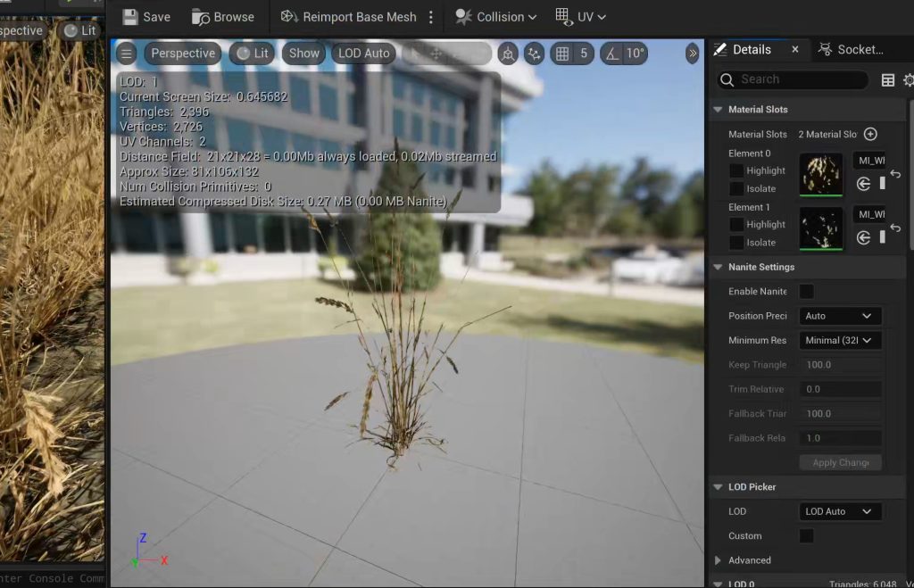Open the Collision dropdown menu

coord(495,17)
